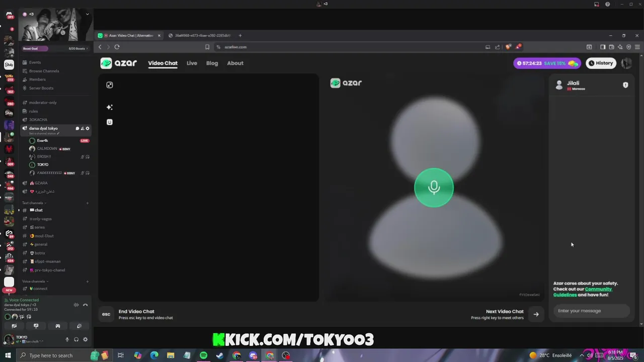Open the emoji face icon in the Azar panel

(110, 122)
